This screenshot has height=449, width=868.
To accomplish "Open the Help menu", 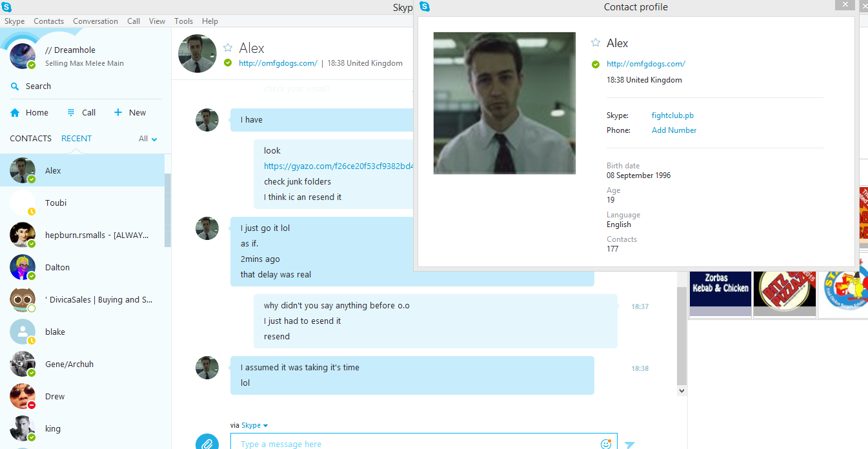I will tap(210, 21).
